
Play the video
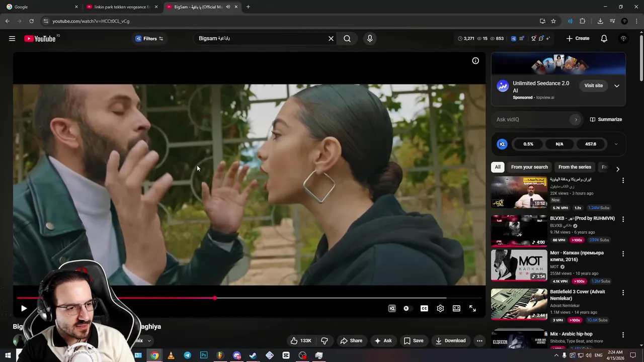point(24,309)
